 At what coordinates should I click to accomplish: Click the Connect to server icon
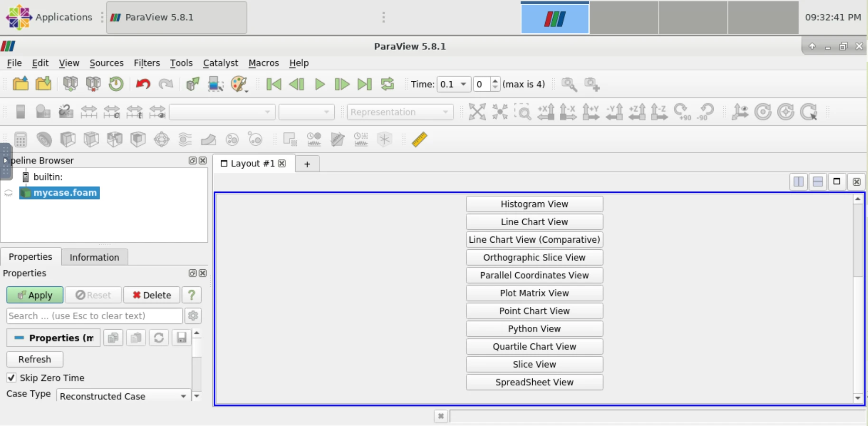pyautogui.click(x=70, y=84)
